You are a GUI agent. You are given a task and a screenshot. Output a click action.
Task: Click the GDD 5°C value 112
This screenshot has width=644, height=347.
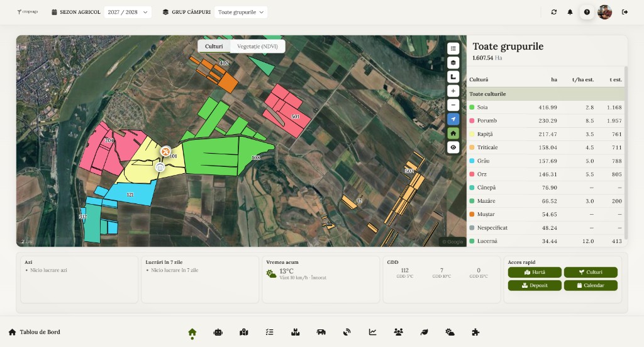pos(404,270)
